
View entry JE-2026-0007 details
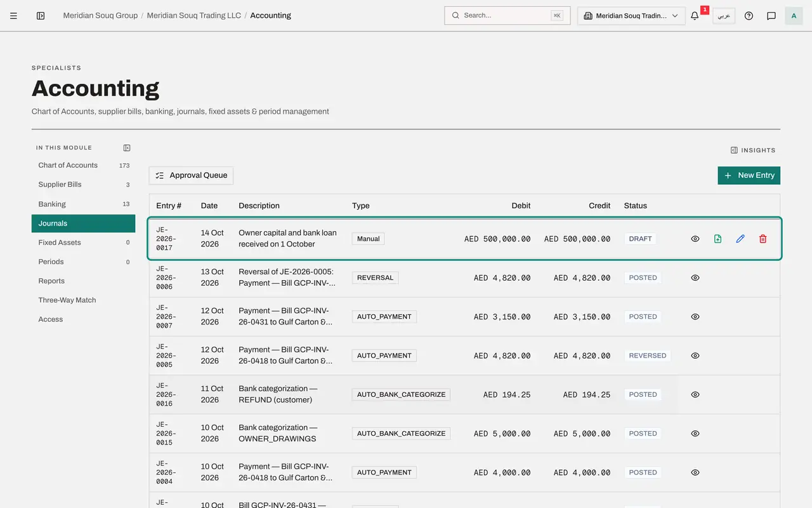[x=695, y=316]
